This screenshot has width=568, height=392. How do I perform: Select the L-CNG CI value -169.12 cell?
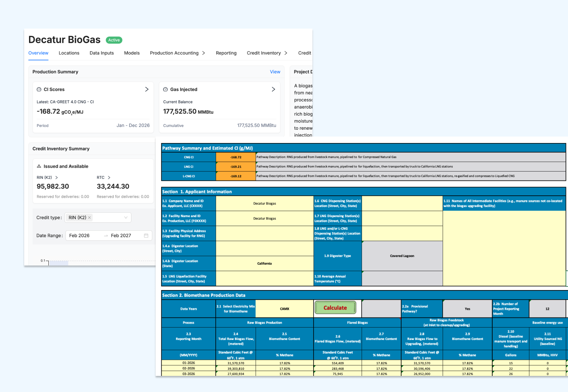[x=236, y=176]
